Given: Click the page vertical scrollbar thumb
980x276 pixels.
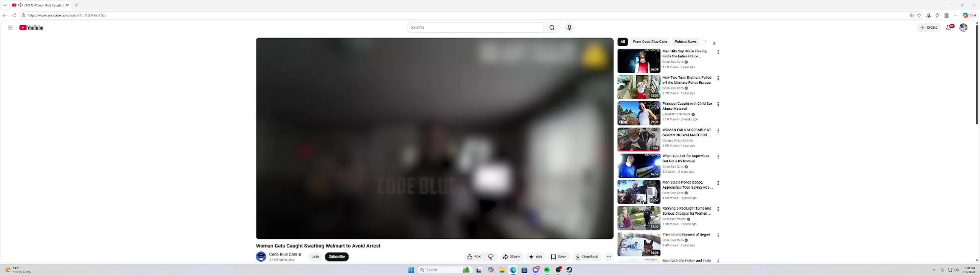Looking at the screenshot, I should pyautogui.click(x=977, y=75).
